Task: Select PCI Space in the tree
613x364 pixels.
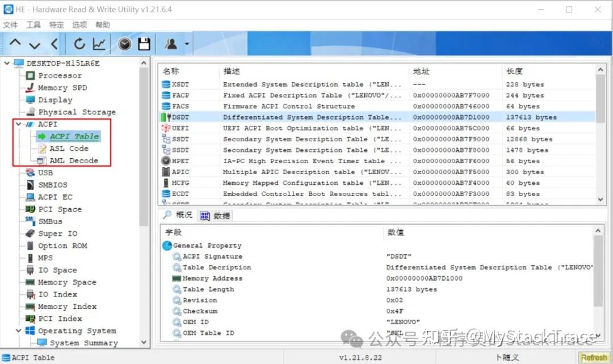Action: pos(60,209)
